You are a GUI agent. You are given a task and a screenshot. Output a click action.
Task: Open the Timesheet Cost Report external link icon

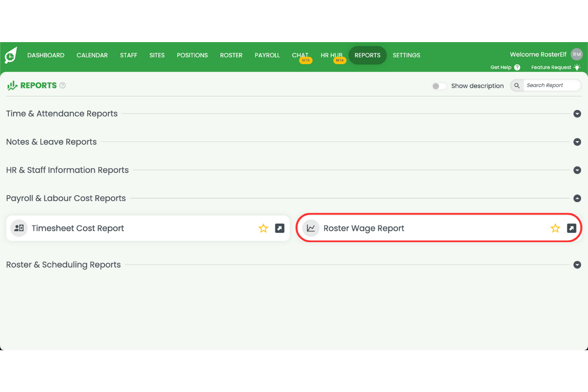tap(279, 228)
